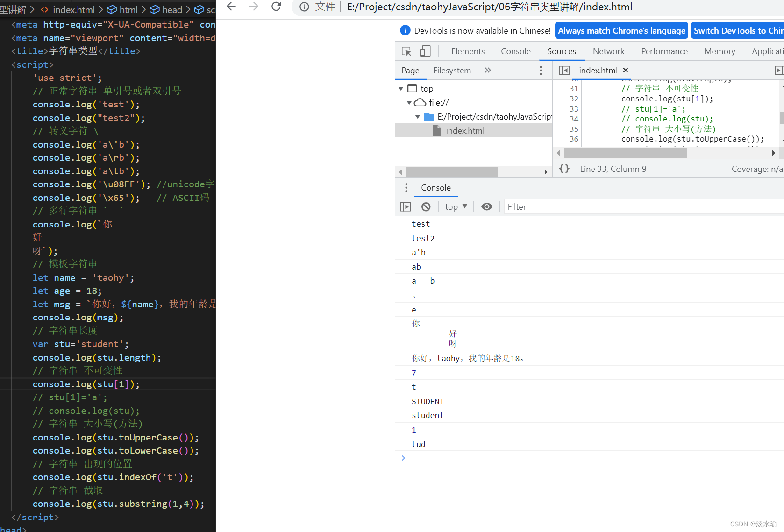Viewport: 784px width, 532px height.
Task: Click the Line 33, Column 9 status
Action: (x=613, y=169)
